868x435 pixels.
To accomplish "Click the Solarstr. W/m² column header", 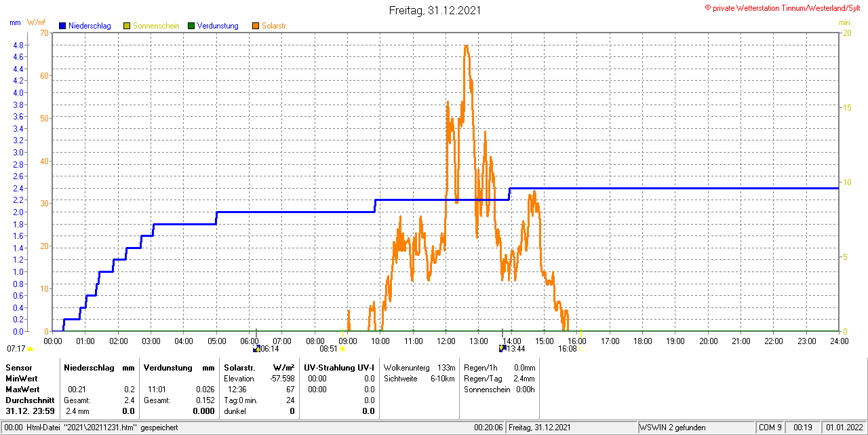I will click(x=259, y=367).
